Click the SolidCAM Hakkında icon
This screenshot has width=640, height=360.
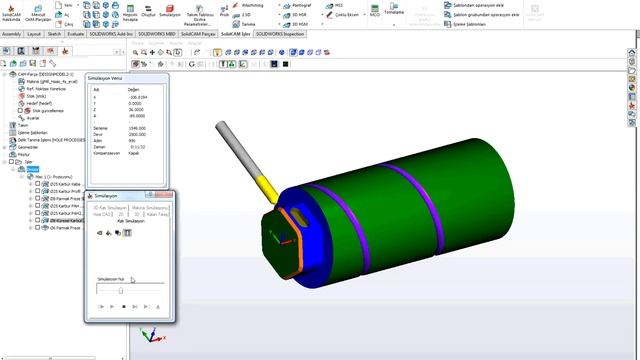[x=11, y=12]
